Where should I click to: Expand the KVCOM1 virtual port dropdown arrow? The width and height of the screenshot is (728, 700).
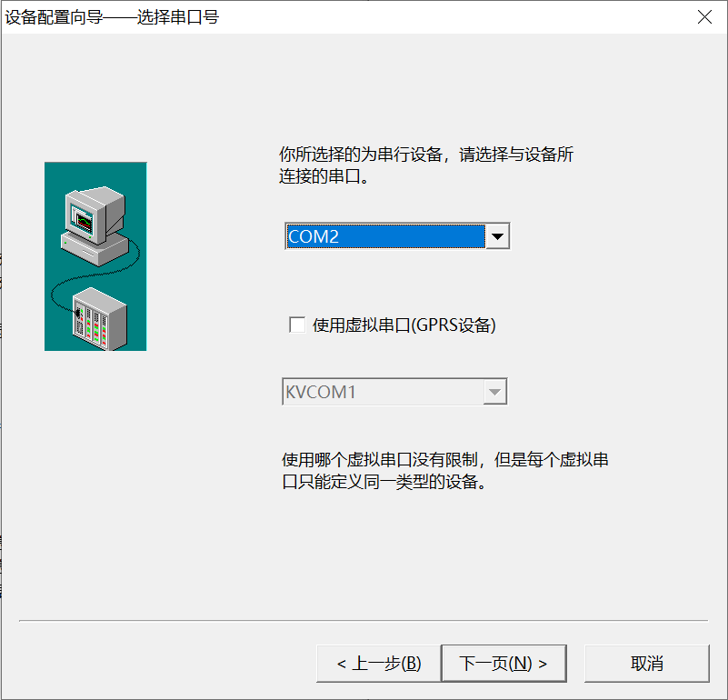point(494,392)
